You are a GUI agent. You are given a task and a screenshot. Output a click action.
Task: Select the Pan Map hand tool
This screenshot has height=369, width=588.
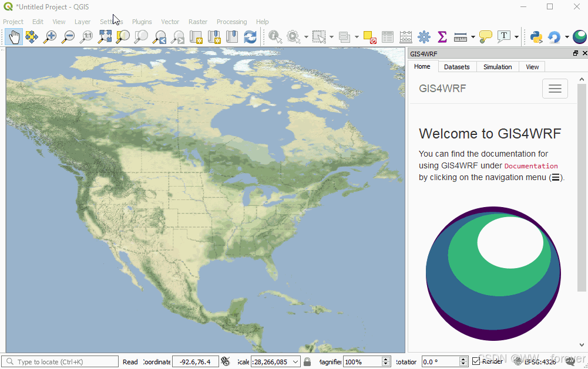pos(14,37)
